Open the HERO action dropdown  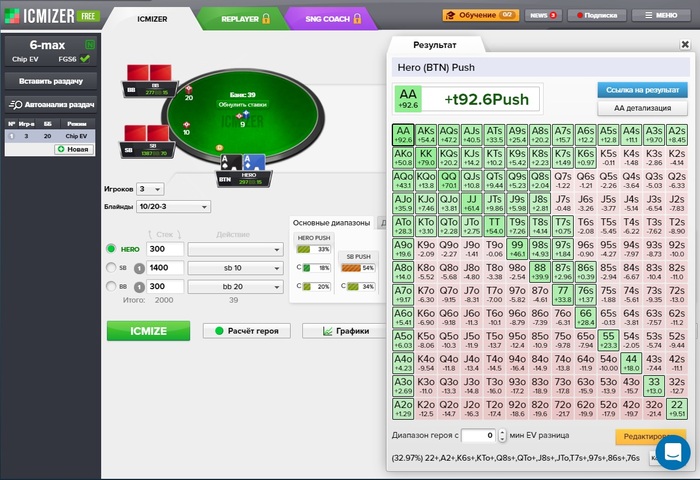tap(236, 249)
